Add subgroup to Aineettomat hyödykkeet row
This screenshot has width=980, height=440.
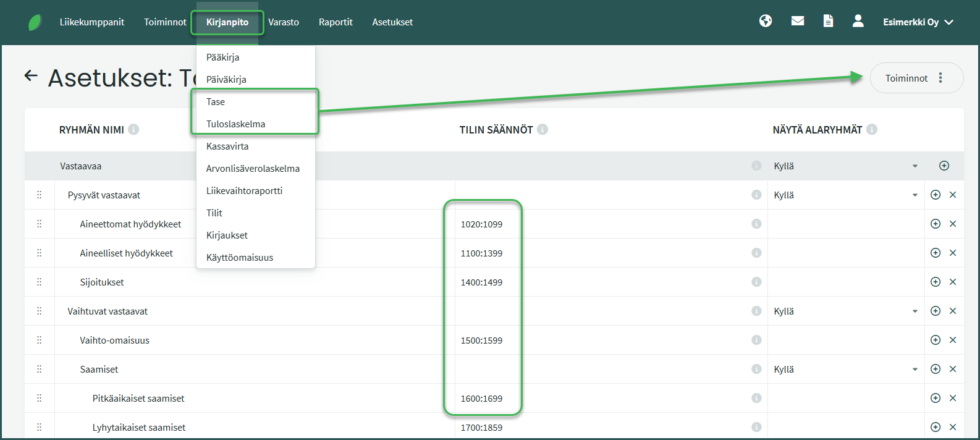coord(936,224)
